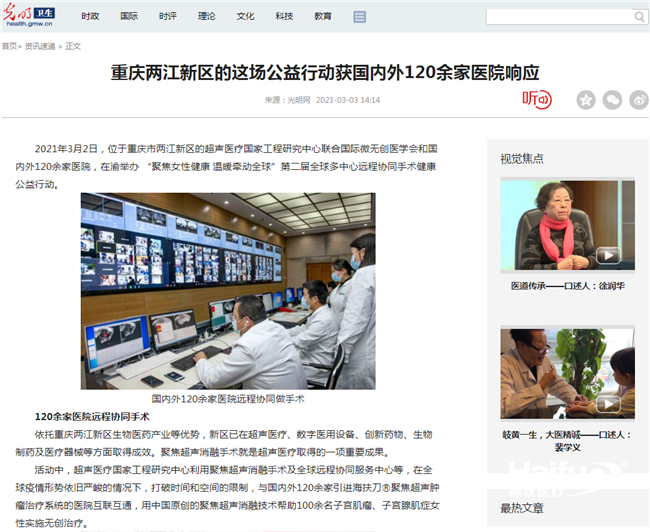This screenshot has height=532, width=650.
Task: Open 医道传承 口述人 徐润华 caption link
Action: tap(567, 285)
